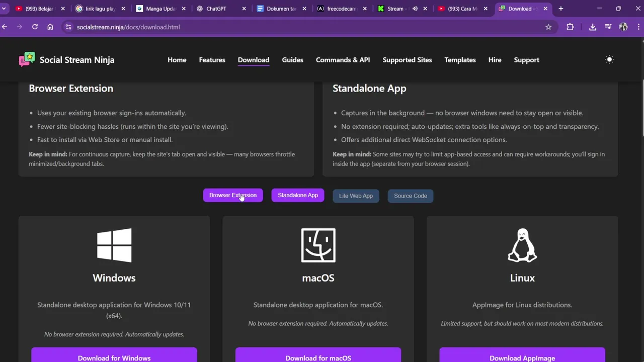The height and width of the screenshot is (362, 644).
Task: Click the Social Stream Ninja logo icon
Action: 27,59
